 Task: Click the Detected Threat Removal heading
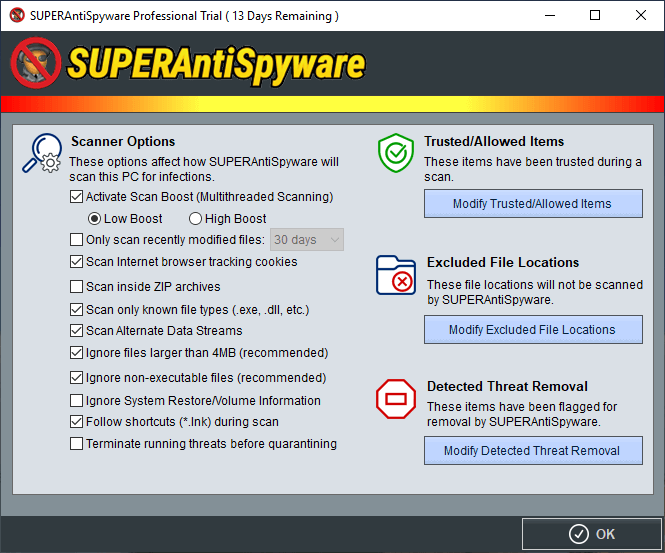[507, 386]
